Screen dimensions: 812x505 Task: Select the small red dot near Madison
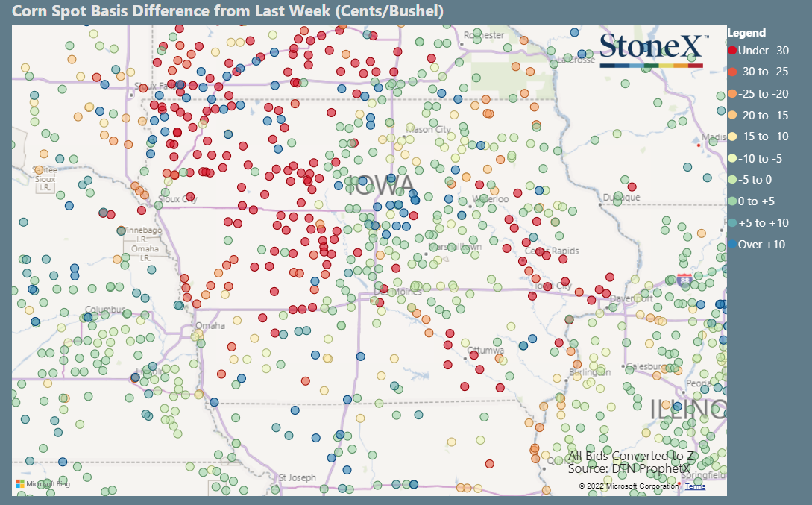[x=699, y=145]
